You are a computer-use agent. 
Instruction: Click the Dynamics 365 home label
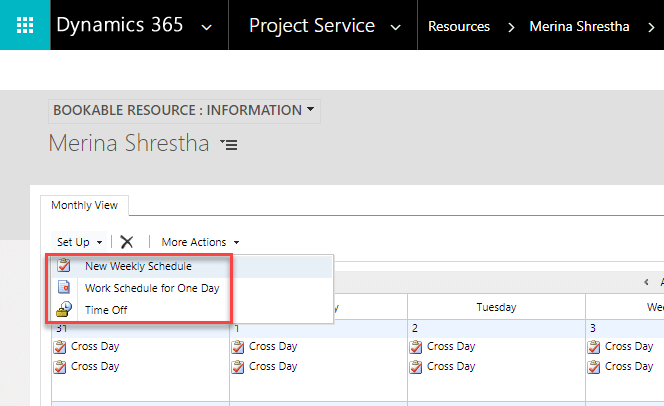click(x=120, y=25)
